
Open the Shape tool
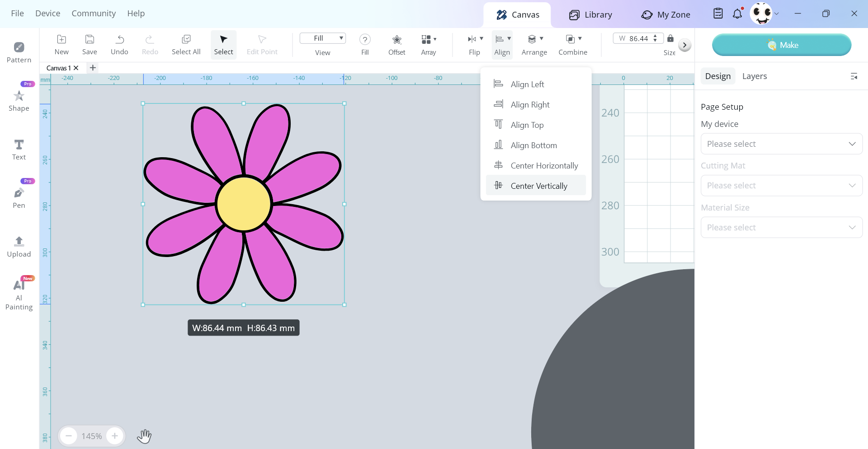[19, 101]
